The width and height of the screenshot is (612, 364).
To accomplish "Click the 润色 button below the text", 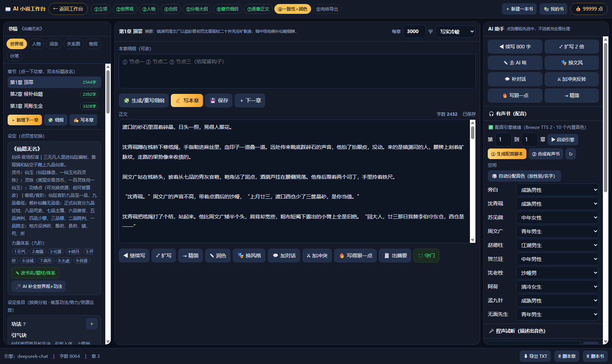I will [217, 256].
